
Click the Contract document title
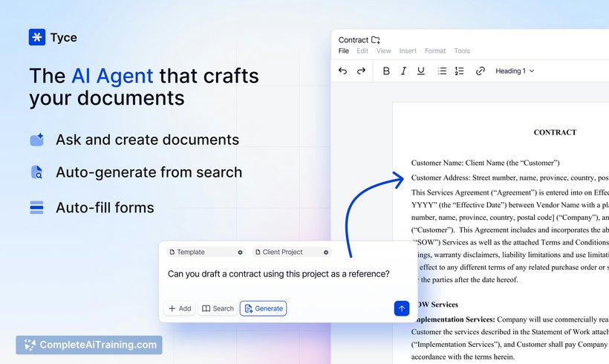point(353,39)
